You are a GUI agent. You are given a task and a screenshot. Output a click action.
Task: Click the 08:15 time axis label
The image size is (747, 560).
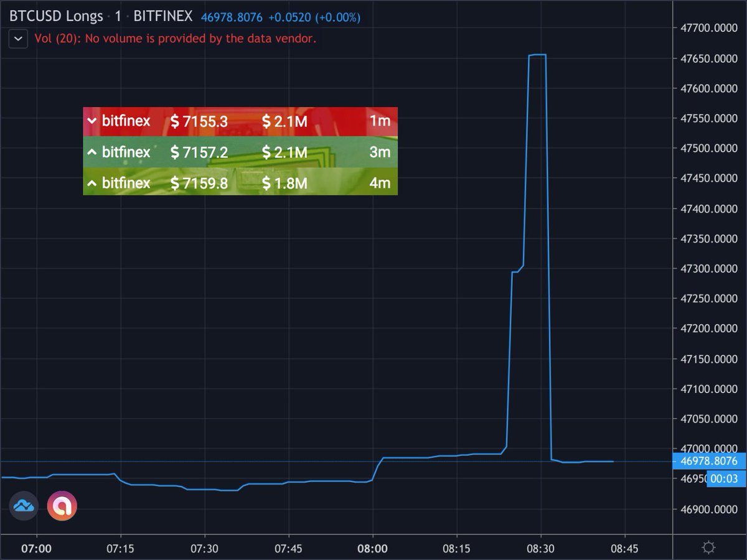(x=457, y=549)
